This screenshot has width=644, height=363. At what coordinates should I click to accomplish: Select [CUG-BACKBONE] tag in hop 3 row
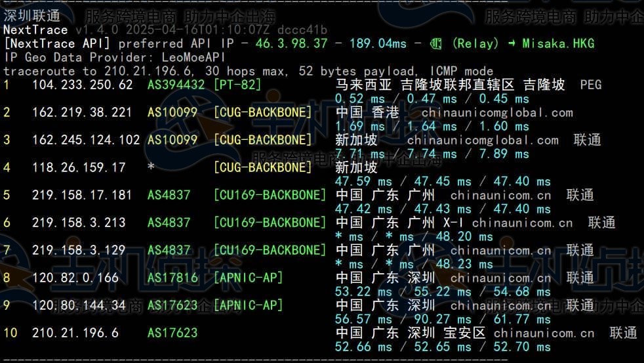click(x=262, y=140)
